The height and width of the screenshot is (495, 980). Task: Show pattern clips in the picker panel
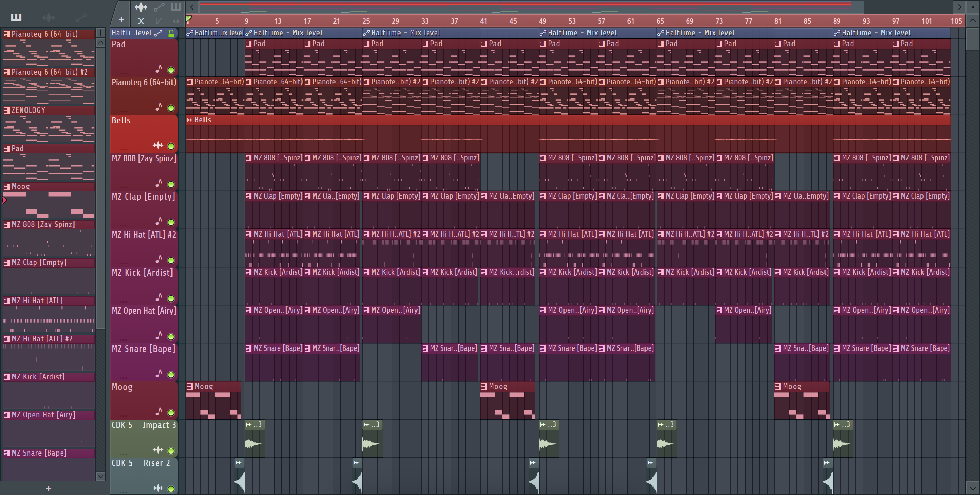coord(16,17)
